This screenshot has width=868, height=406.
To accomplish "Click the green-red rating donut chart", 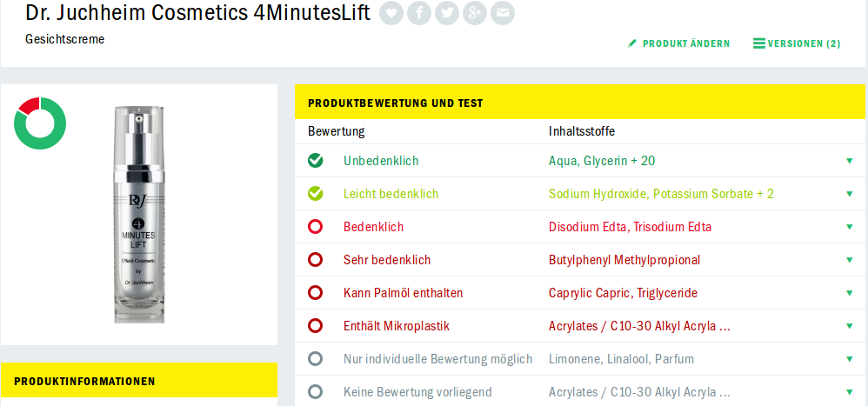I will pyautogui.click(x=40, y=123).
